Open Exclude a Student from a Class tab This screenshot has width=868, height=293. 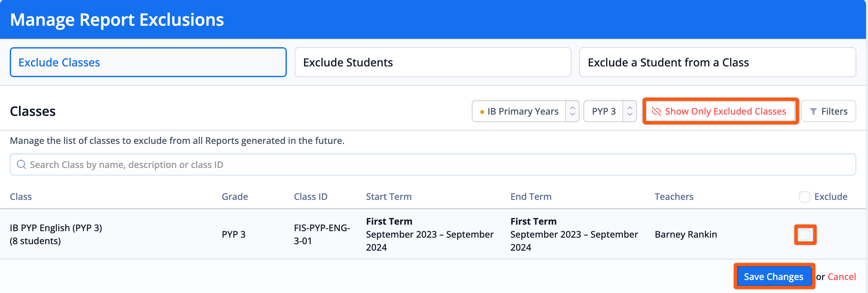(717, 62)
